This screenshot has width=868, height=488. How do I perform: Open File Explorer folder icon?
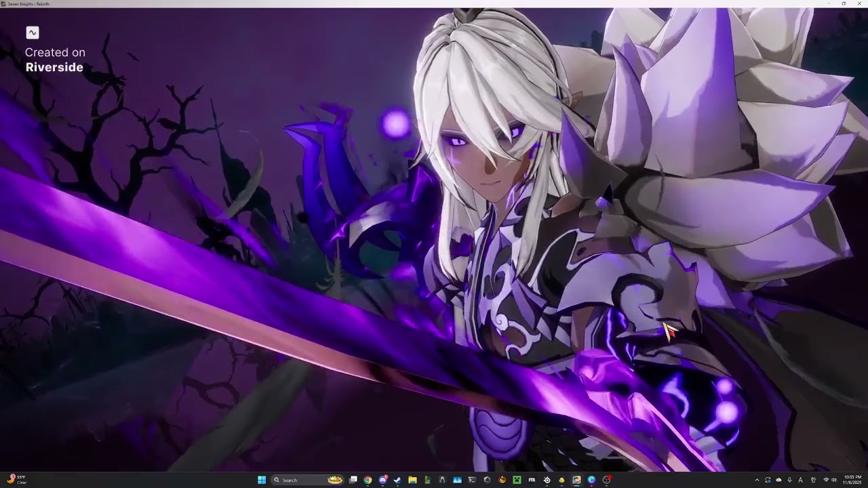[x=412, y=480]
